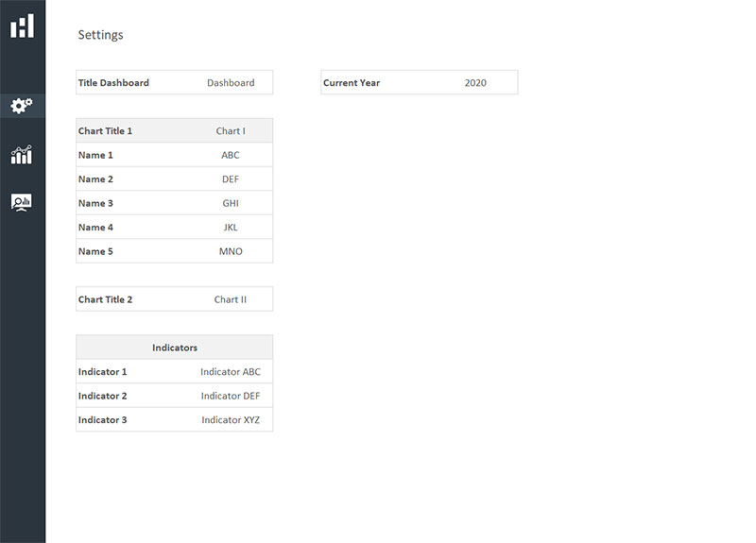
Task: Select the Name 5 value MNO
Action: coord(231,251)
